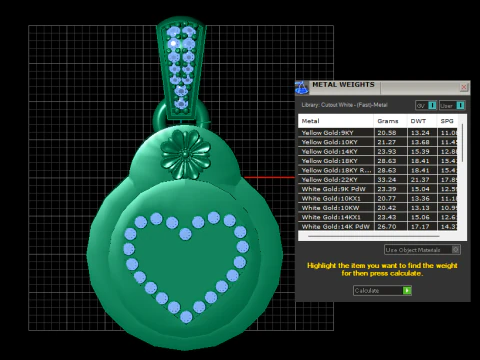The width and height of the screenshot is (480, 360).
Task: Close the Metal Weights panel
Action: coord(464,87)
